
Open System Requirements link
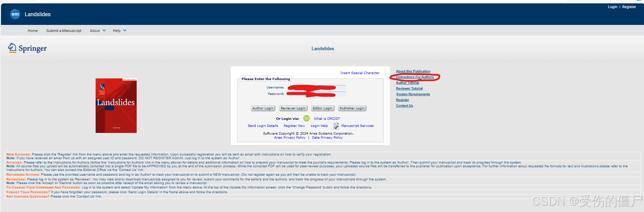pyautogui.click(x=413, y=94)
